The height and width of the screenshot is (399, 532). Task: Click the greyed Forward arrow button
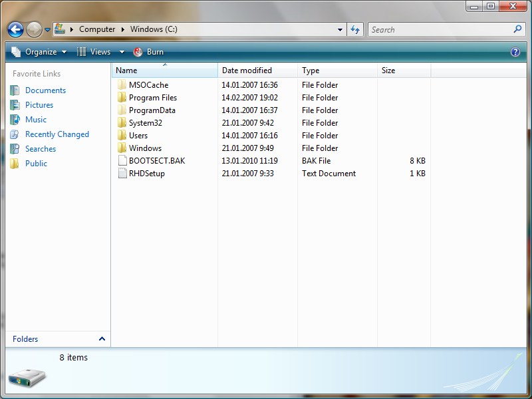(34, 29)
